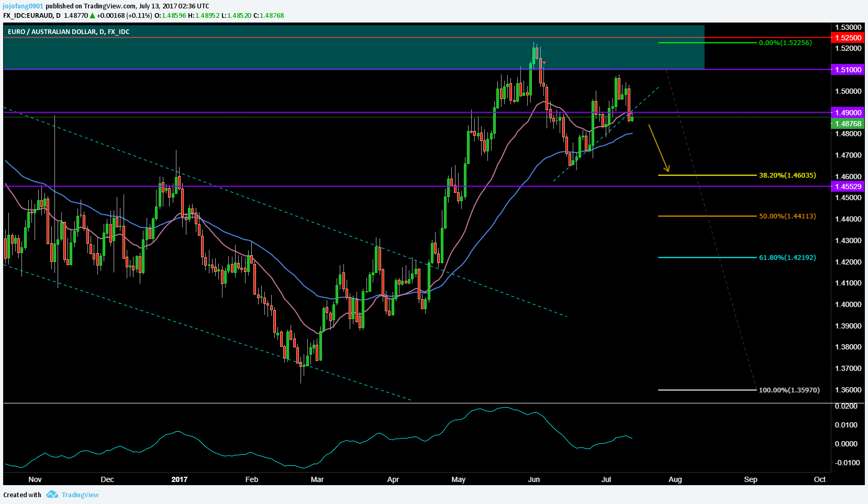Screen dimensions: 868x504
Task: Click the 0.00%(1.52256) Fibonacci label
Action: (x=785, y=43)
